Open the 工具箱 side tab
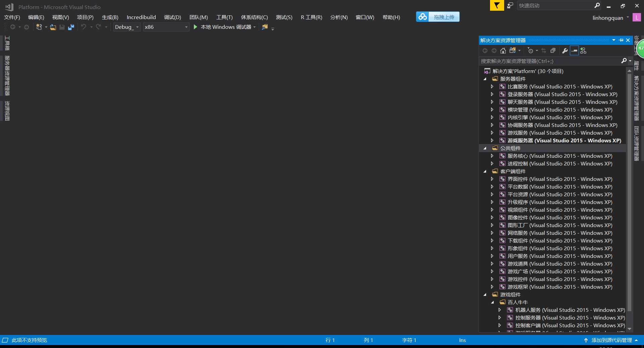644x348 pixels. point(7,43)
